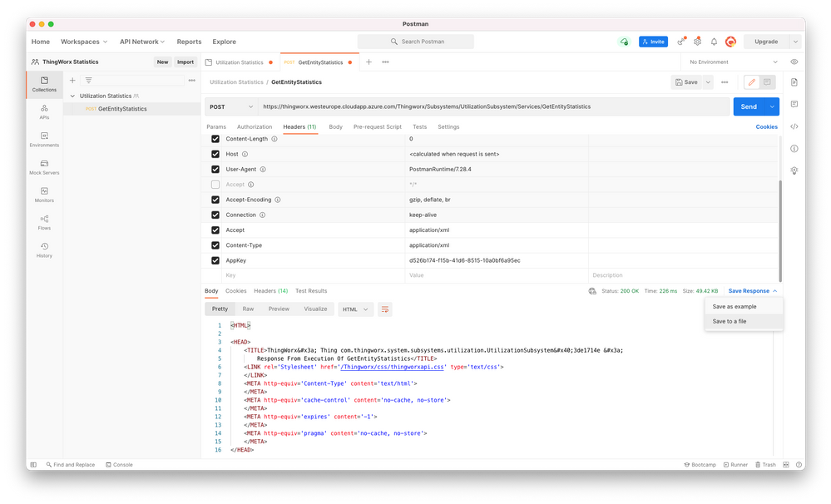
Task: Close the Save Response dropdown
Action: coord(753,291)
